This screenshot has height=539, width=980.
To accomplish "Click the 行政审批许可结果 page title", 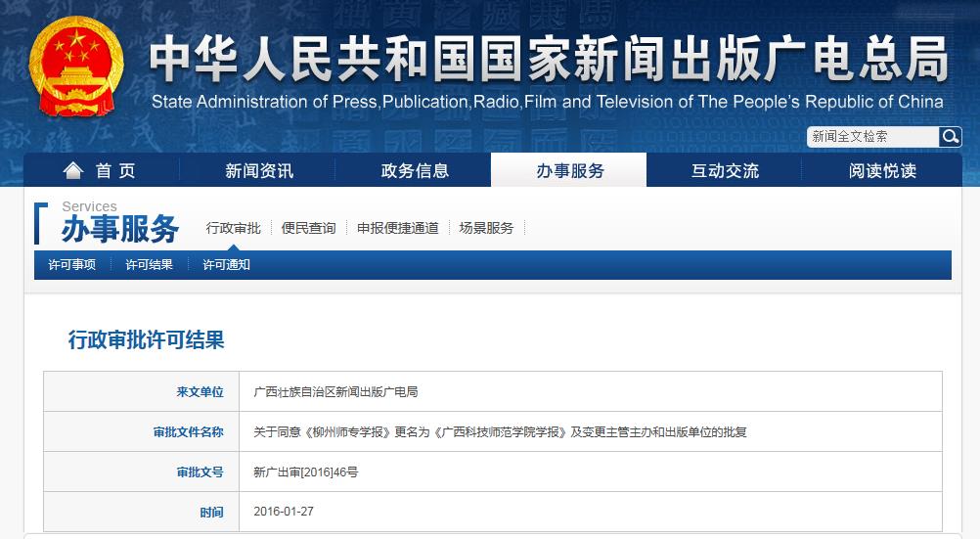I will click(x=147, y=339).
